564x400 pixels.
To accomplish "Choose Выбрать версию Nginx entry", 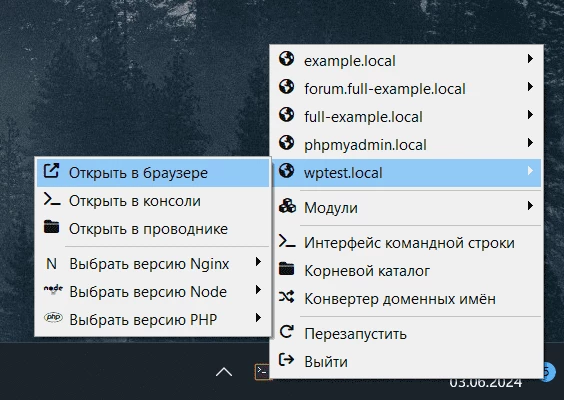I will pyautogui.click(x=153, y=264).
